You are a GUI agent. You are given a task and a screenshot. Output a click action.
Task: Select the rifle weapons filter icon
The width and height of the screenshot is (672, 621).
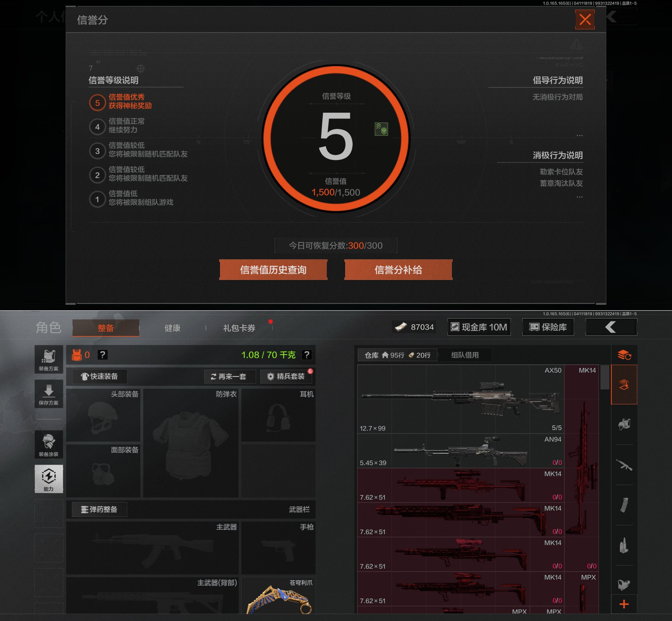624,465
